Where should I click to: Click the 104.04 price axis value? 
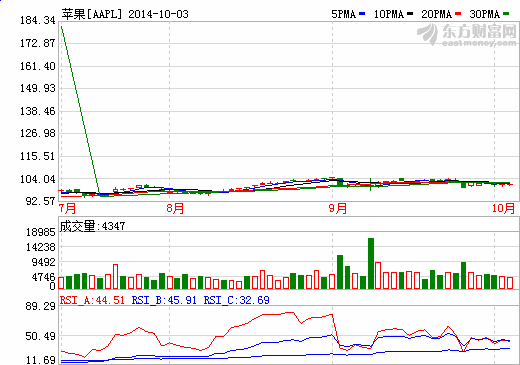(38, 179)
